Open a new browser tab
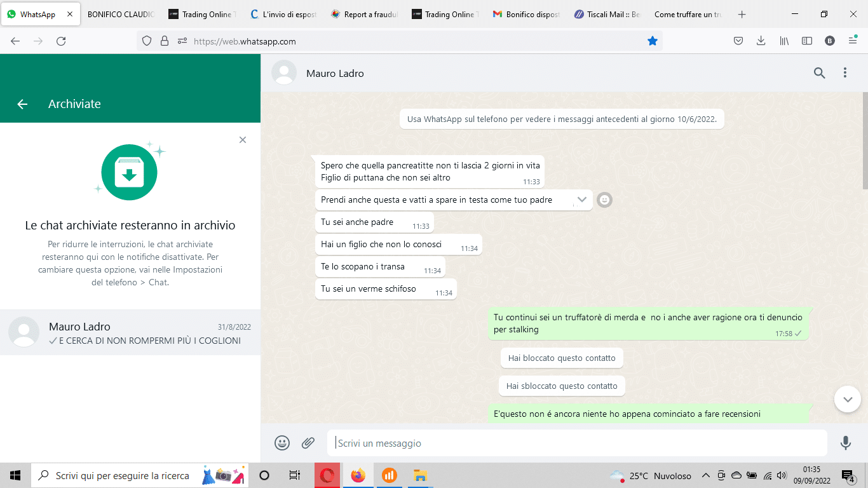This screenshot has height=488, width=868. click(742, 15)
